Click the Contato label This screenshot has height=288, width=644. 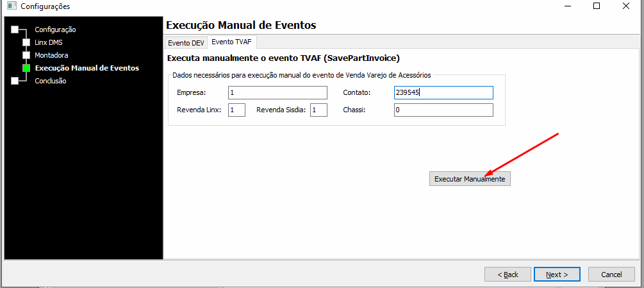click(x=356, y=93)
